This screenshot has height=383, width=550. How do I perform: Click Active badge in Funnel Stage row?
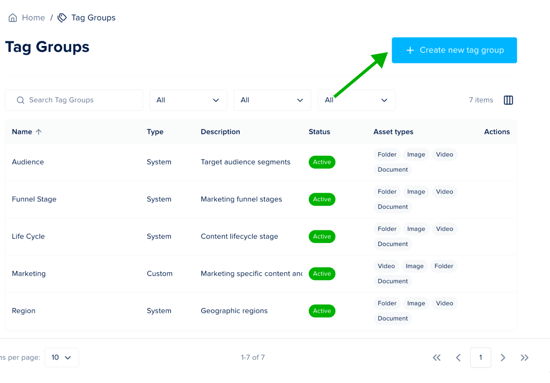[322, 199]
